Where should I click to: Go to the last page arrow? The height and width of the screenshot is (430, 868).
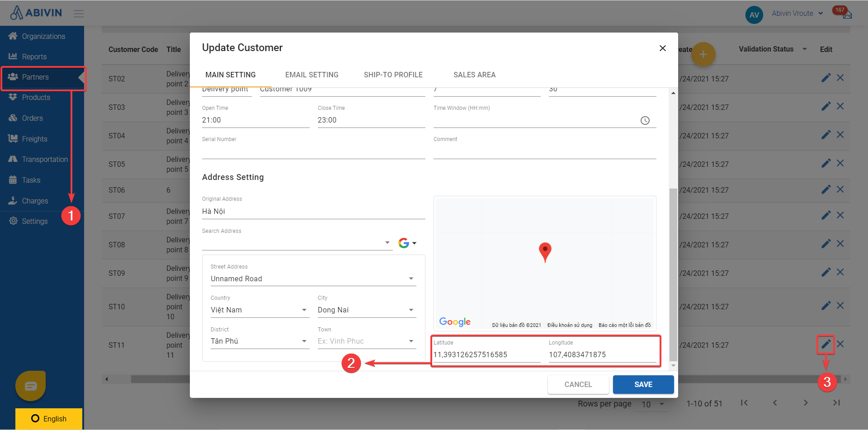836,402
